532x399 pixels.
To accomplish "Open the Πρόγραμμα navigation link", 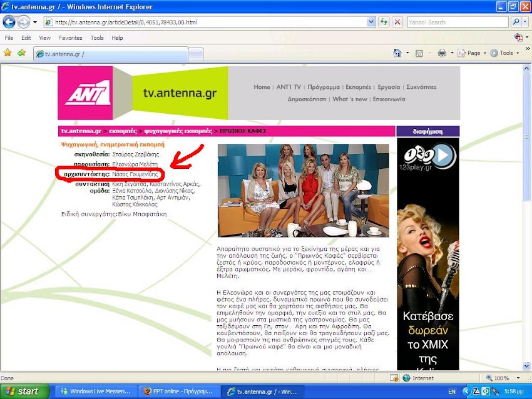I will point(324,87).
